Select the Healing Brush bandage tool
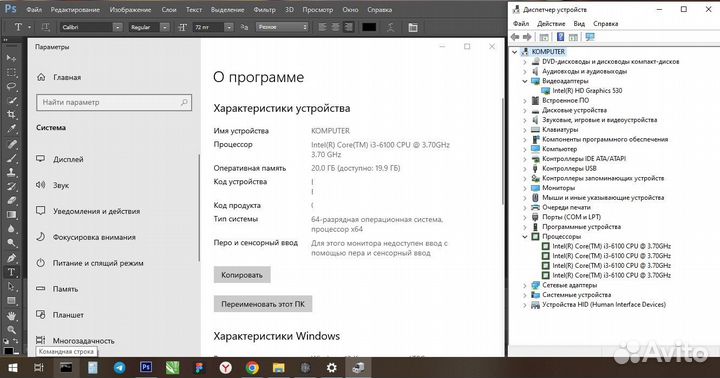 point(11,144)
